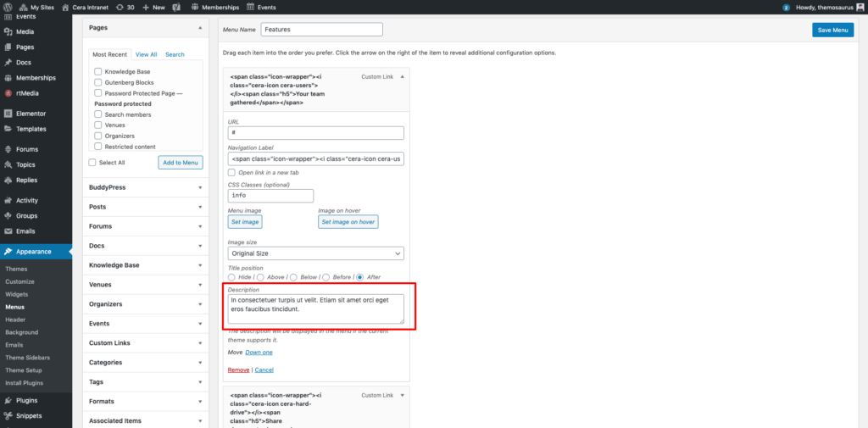Switch to the Search pages tab
The height and width of the screenshot is (428, 868).
175,54
